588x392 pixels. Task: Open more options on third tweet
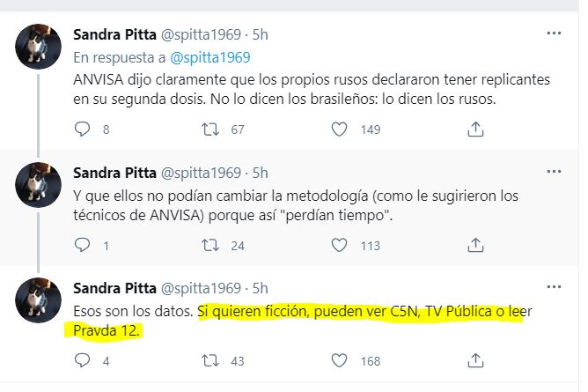click(554, 288)
